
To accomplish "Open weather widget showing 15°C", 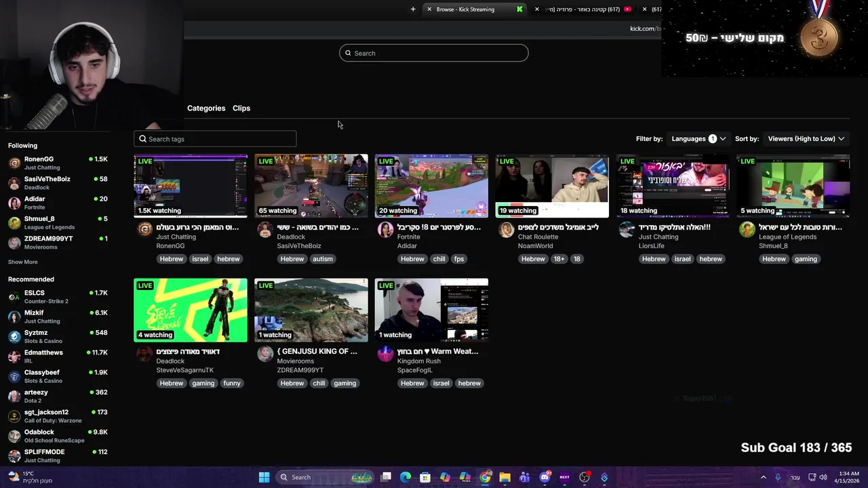I will point(30,477).
